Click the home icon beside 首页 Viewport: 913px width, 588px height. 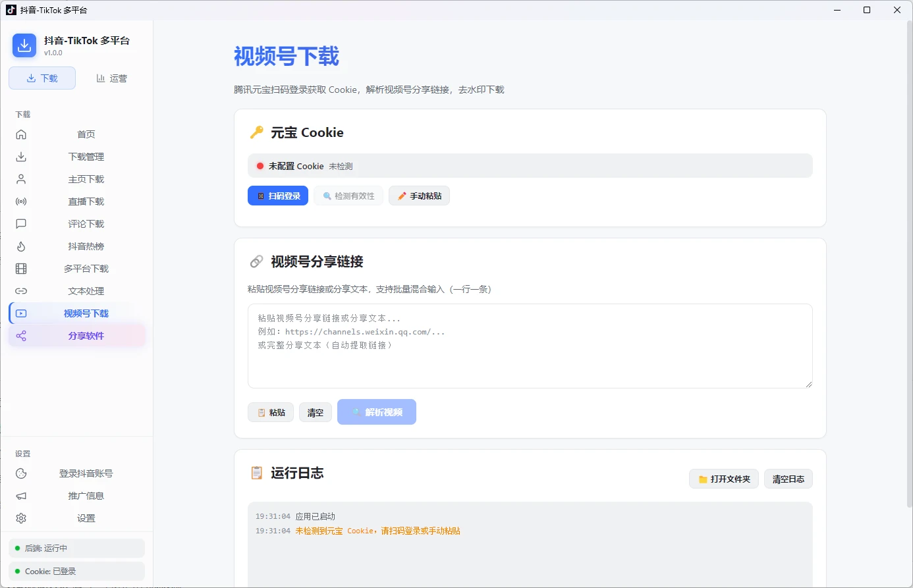point(21,134)
